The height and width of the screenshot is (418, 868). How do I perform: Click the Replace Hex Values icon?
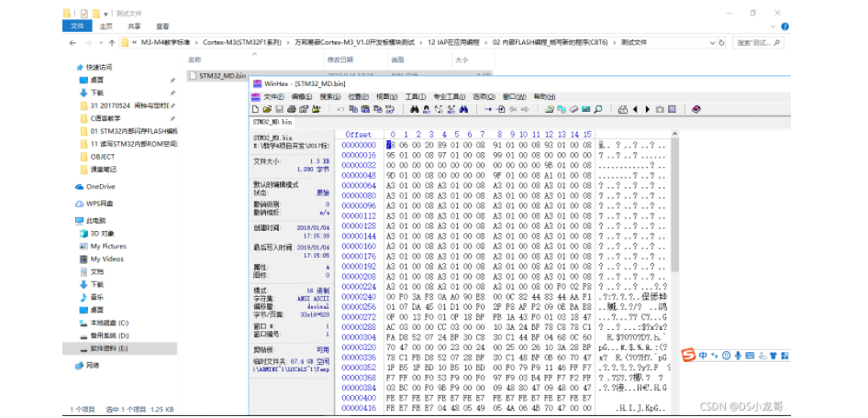(x=451, y=109)
